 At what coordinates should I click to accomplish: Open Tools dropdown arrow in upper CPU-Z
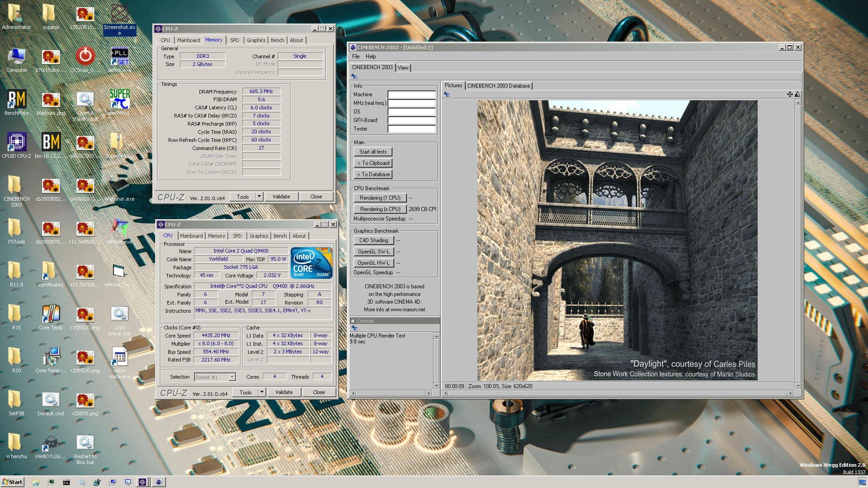[x=259, y=197]
